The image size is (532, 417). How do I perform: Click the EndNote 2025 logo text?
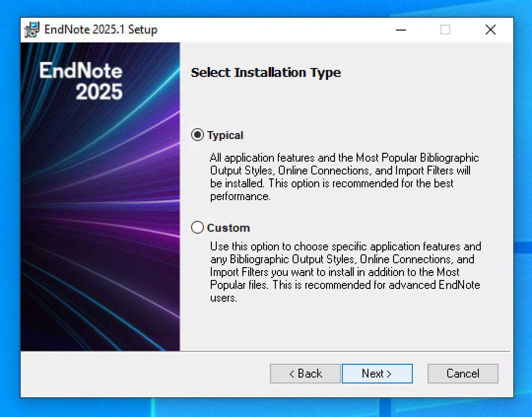pyautogui.click(x=81, y=81)
